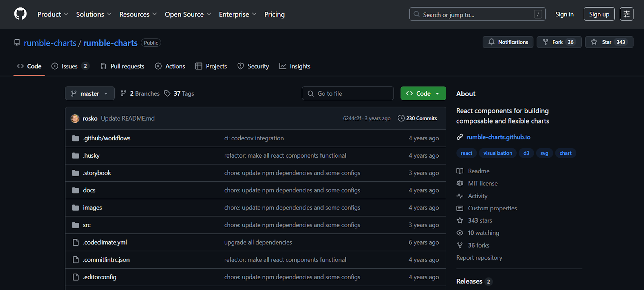Expand the green Code dropdown
The image size is (644, 290).
423,93
